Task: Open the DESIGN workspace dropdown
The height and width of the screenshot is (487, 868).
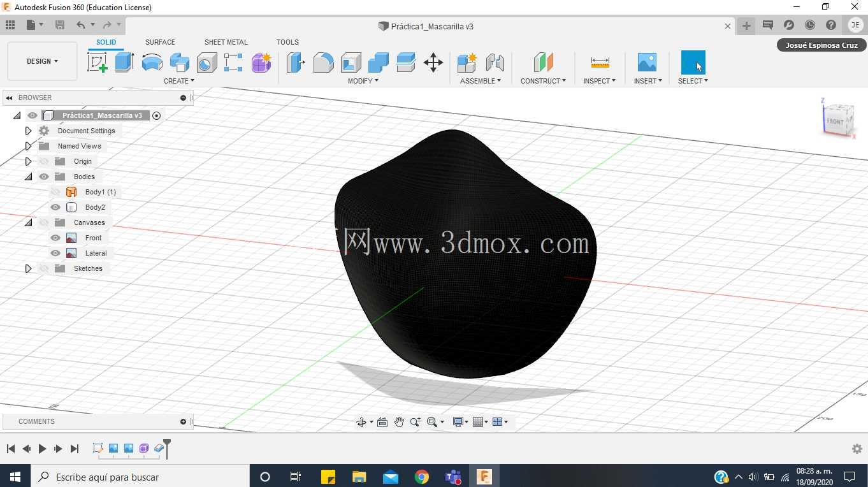Action: 42,61
